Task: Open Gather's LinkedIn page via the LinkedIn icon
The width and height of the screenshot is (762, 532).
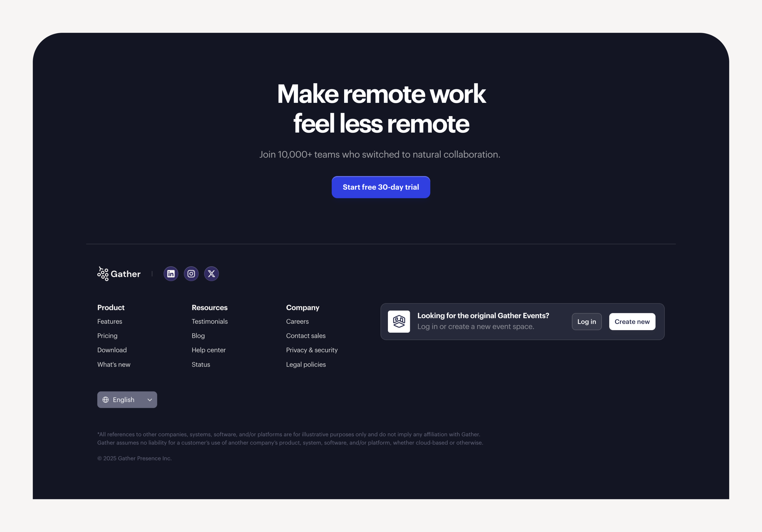Action: coord(171,274)
